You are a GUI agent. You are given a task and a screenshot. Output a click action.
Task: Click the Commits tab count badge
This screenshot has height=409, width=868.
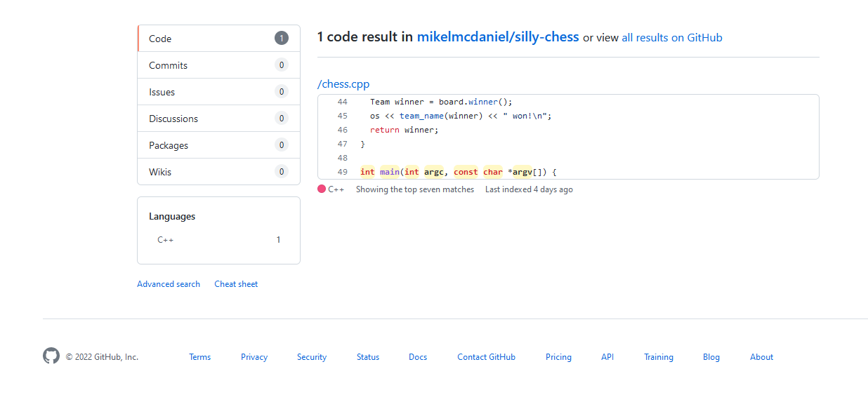[282, 65]
